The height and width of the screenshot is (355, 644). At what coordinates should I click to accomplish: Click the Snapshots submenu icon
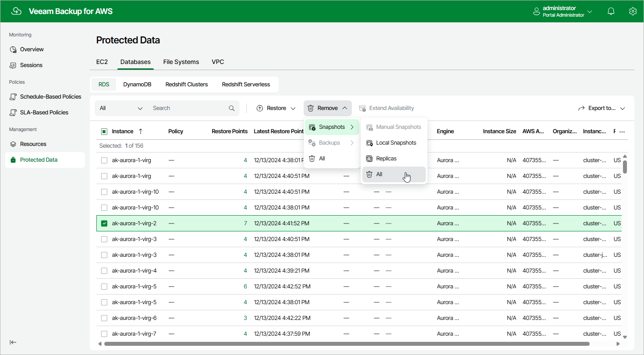tap(312, 127)
